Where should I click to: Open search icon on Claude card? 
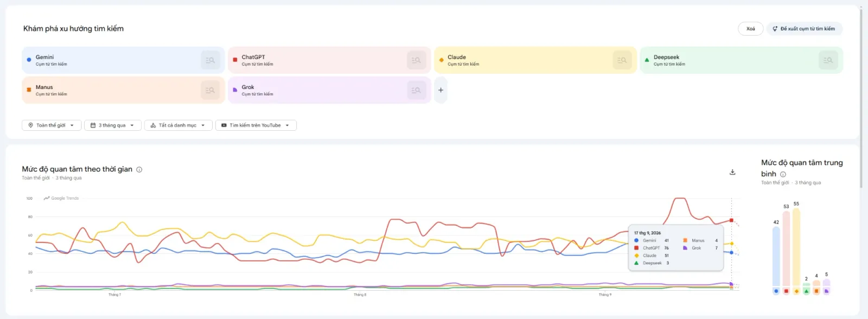[622, 60]
